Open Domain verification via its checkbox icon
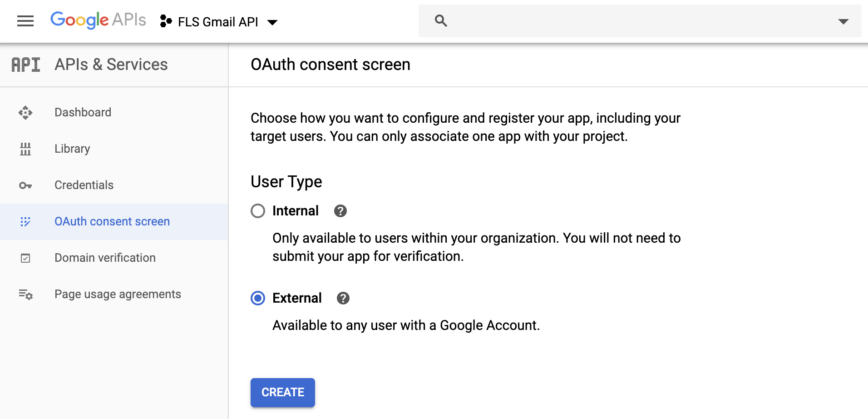868x419 pixels. [26, 258]
